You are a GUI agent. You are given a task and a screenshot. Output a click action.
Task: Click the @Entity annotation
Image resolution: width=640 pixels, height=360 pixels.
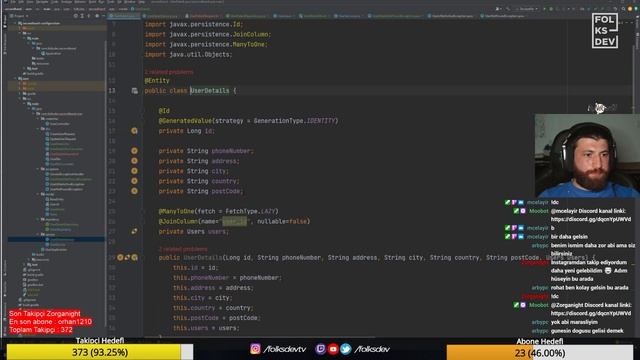click(x=157, y=81)
